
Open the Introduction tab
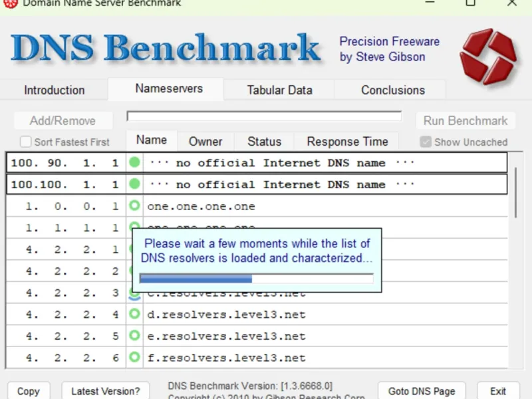point(55,90)
